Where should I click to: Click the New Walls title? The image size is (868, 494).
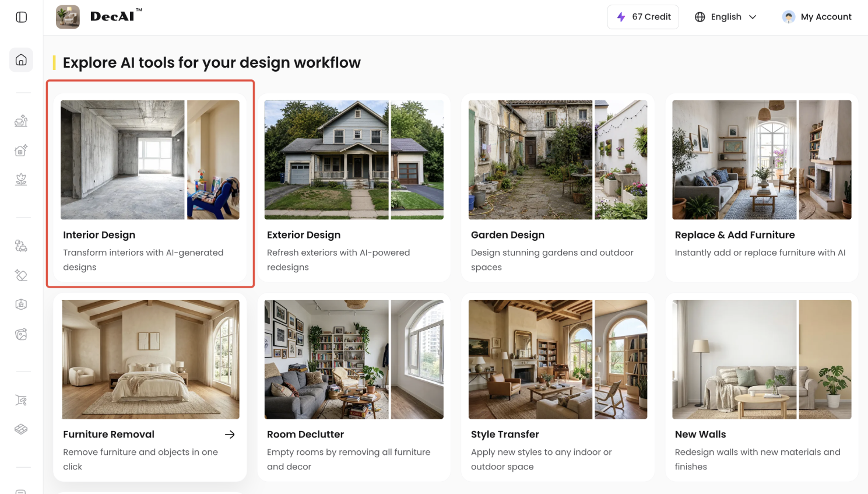[x=700, y=435]
